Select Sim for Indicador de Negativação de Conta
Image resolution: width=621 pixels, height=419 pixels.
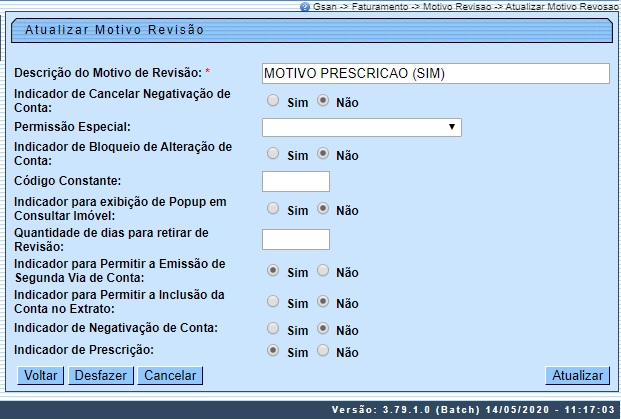pos(273,329)
